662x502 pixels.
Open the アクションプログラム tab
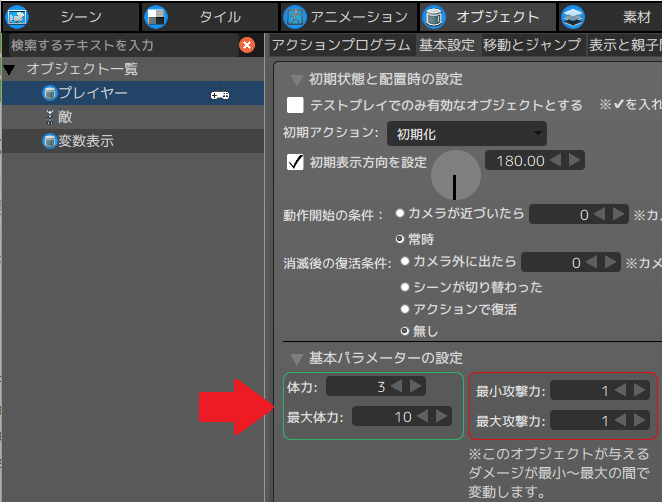coord(341,45)
